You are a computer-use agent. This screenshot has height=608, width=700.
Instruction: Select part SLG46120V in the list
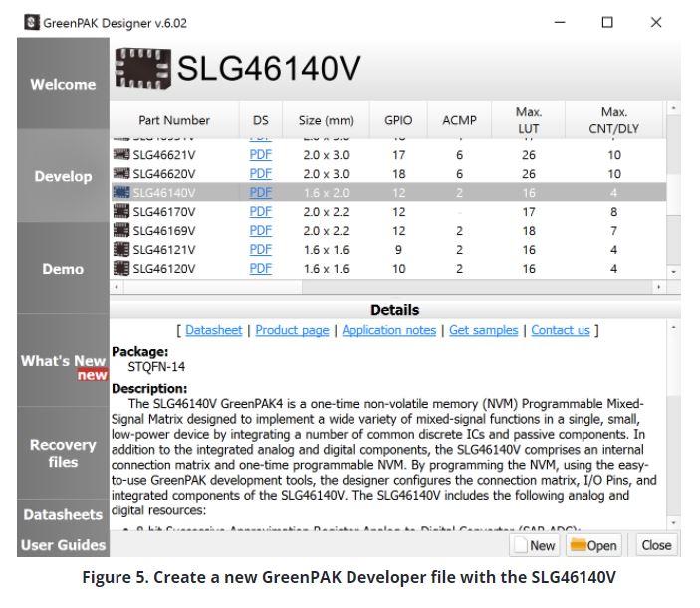388,268
